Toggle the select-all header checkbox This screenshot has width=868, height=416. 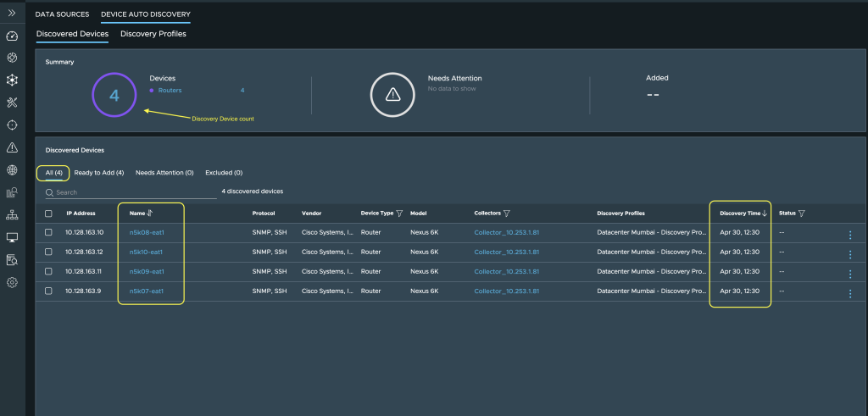[x=48, y=214]
